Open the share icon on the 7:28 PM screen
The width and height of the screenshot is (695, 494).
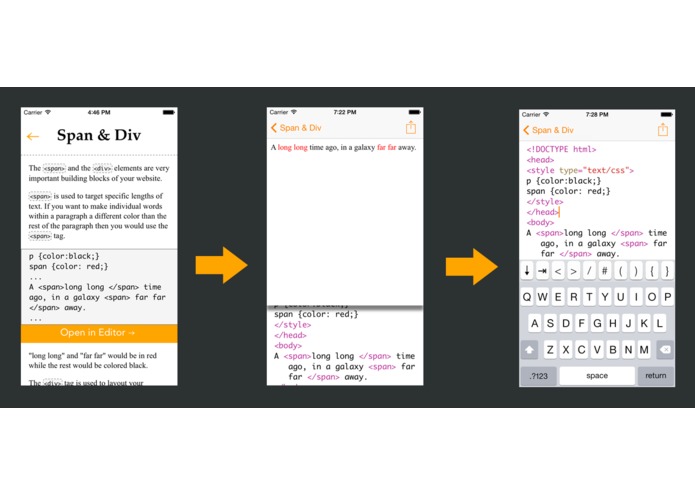coord(663,130)
